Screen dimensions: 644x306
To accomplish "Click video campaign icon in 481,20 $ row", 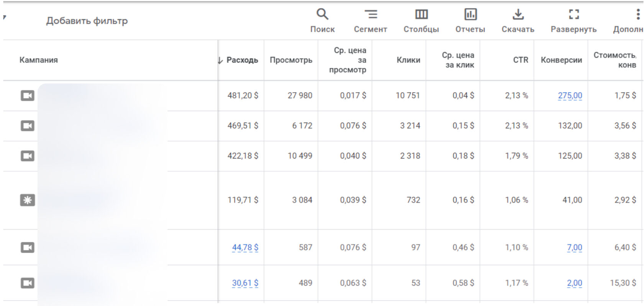I will tap(28, 96).
